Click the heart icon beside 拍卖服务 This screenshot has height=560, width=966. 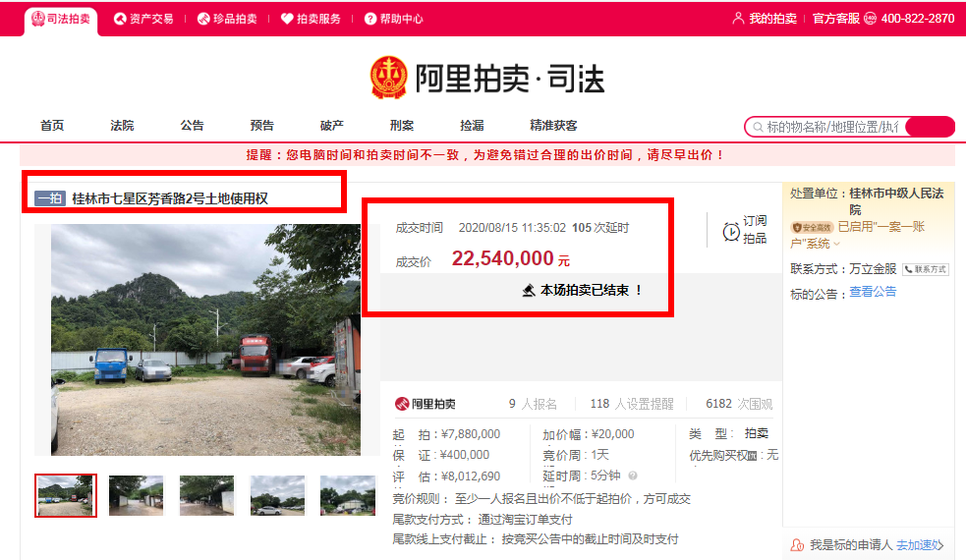click(287, 19)
